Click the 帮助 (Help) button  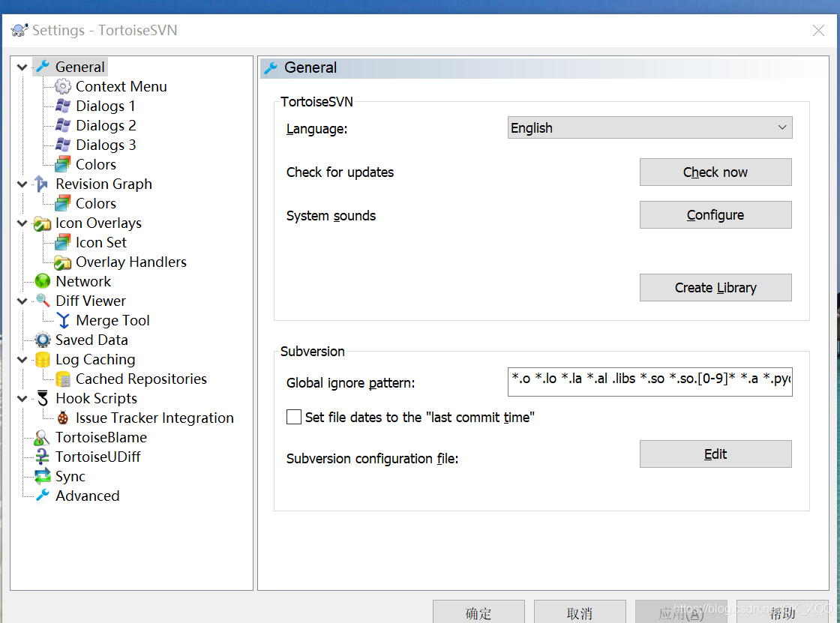782,613
